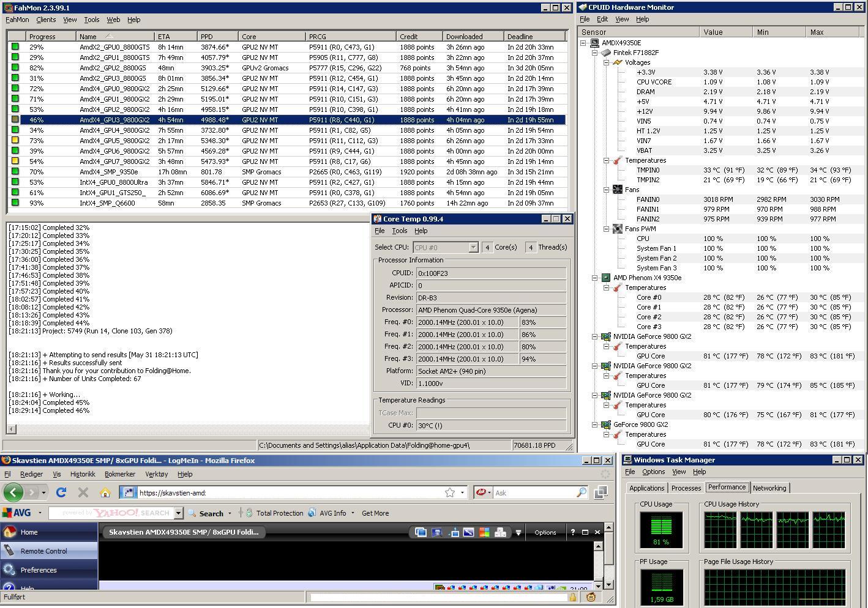Switch to Processes tab in Task Manager

686,488
